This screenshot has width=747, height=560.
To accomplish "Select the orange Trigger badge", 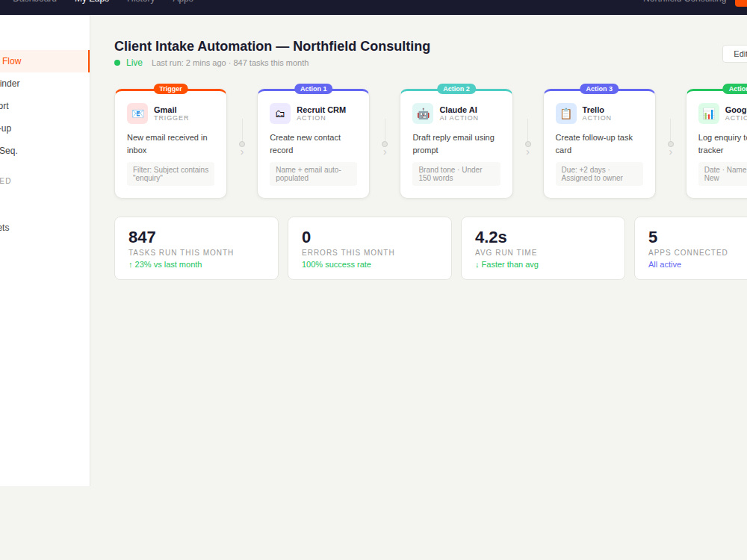I will pos(170,89).
